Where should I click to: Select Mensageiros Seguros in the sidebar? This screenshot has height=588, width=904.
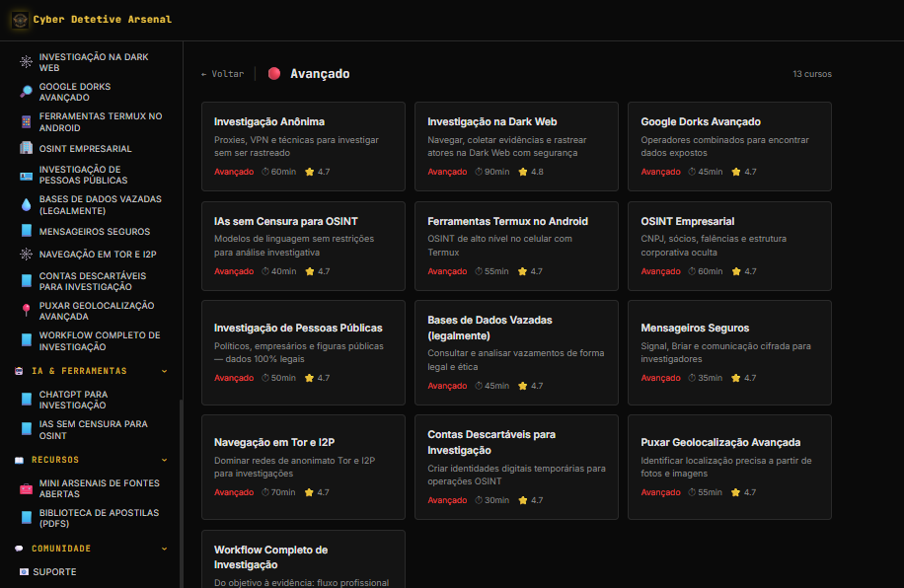click(95, 231)
